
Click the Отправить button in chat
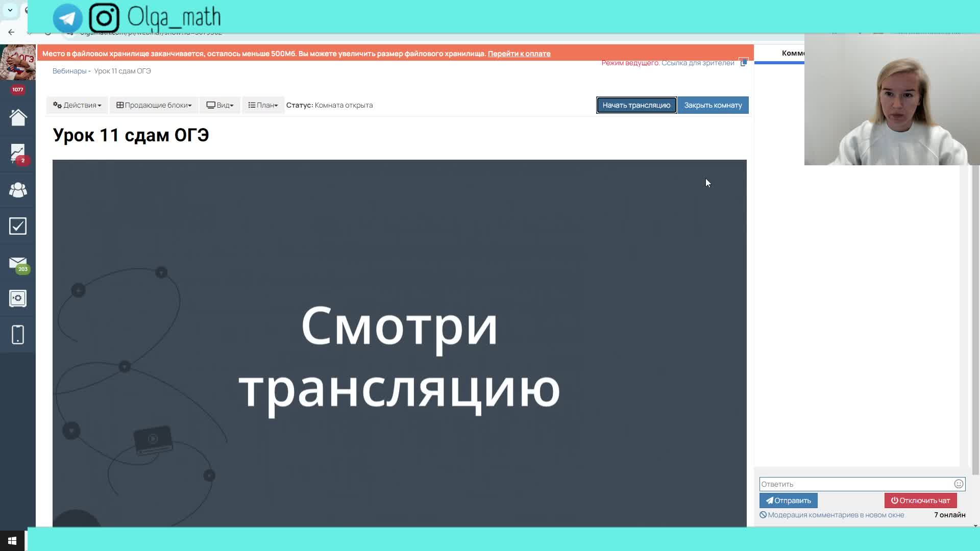click(789, 500)
